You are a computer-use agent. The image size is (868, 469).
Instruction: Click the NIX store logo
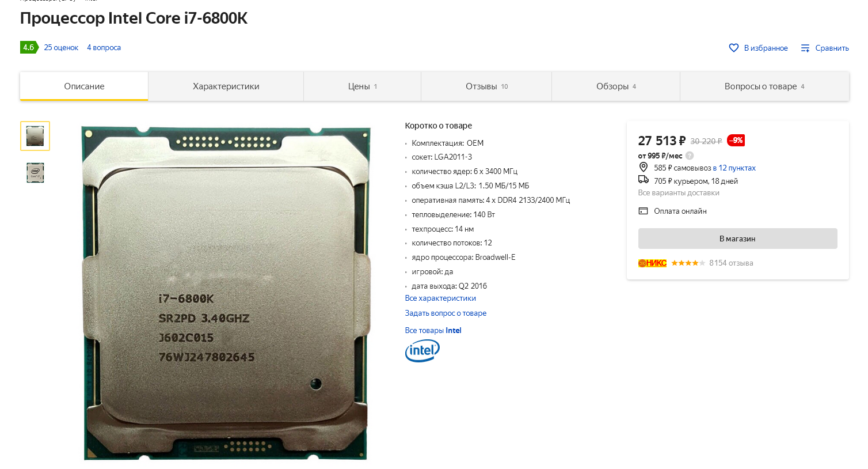[x=652, y=263]
